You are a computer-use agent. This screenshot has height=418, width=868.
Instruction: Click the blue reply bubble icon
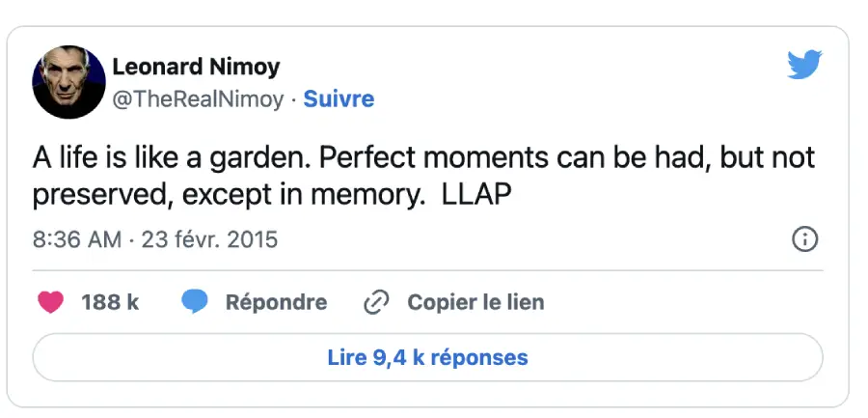(195, 302)
